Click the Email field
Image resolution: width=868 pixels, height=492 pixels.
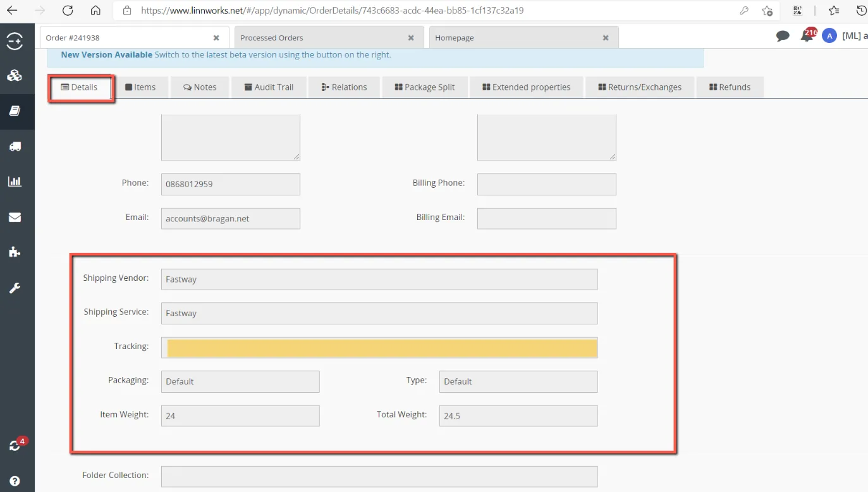pyautogui.click(x=231, y=218)
